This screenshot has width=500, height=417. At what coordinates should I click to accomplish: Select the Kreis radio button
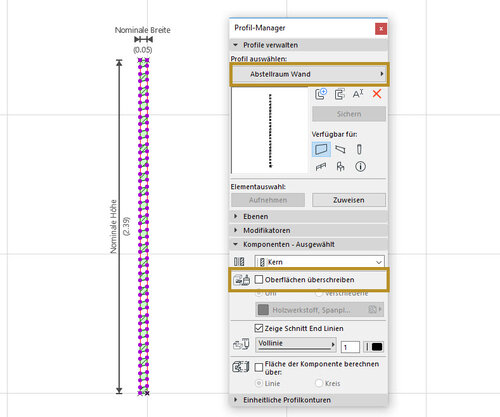click(x=319, y=383)
